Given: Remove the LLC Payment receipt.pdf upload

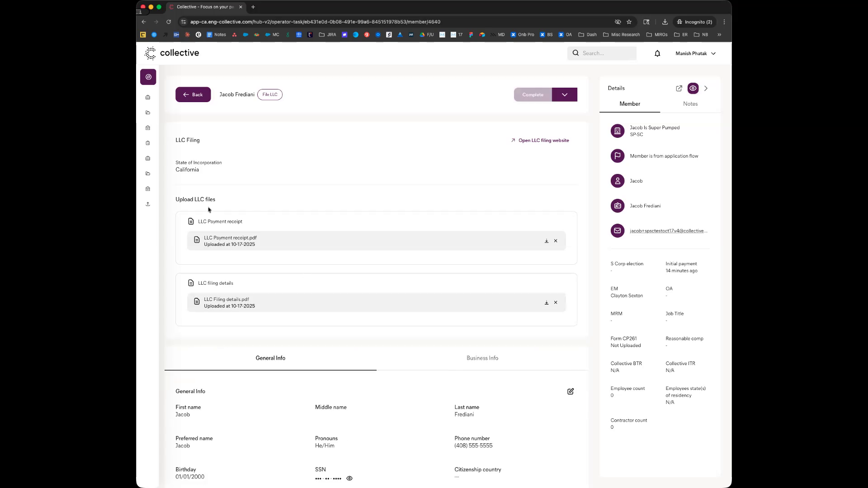Looking at the screenshot, I should click(x=556, y=241).
